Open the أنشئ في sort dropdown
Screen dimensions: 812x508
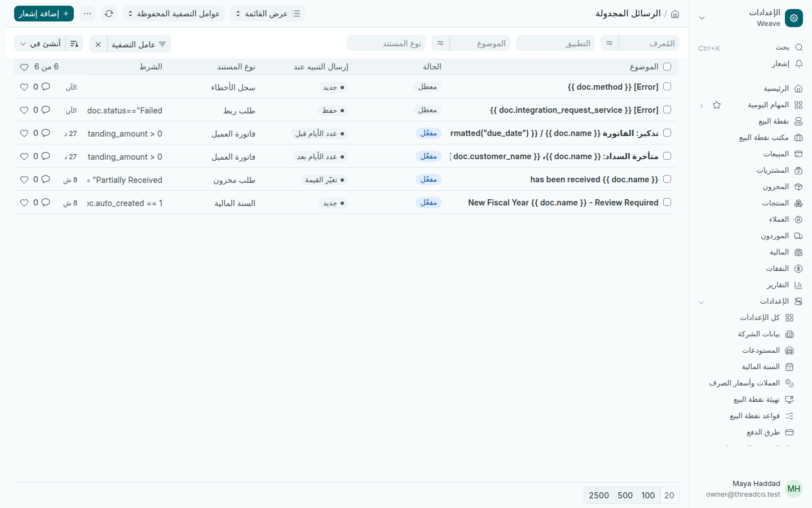[x=40, y=44]
